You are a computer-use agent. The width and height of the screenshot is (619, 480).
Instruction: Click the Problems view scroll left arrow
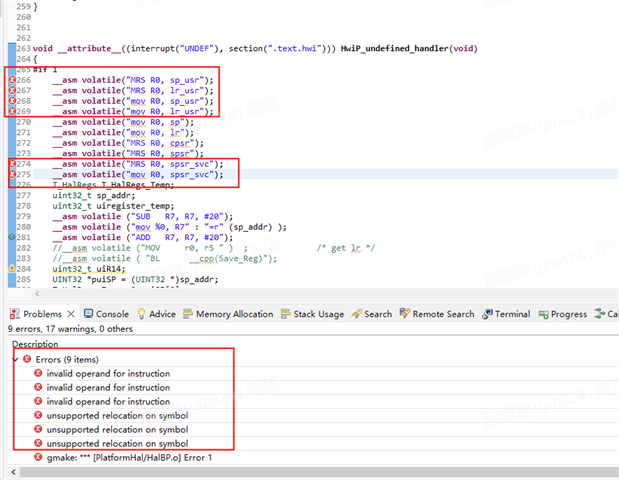(x=13, y=472)
